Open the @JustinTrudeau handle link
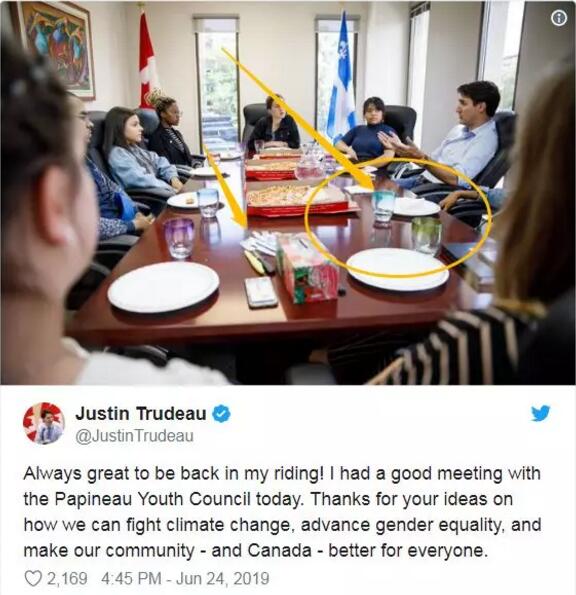The height and width of the screenshot is (595, 576). [x=134, y=436]
